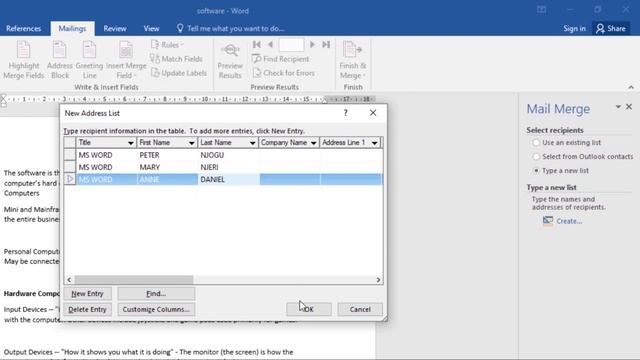Collapse the ribbon arrow
The height and width of the screenshot is (360, 640).
[x=631, y=87]
